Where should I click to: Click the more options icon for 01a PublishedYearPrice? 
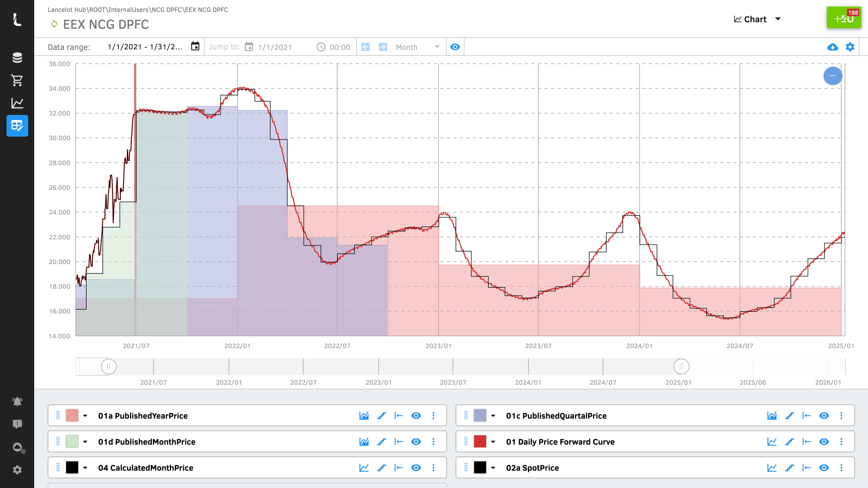433,415
